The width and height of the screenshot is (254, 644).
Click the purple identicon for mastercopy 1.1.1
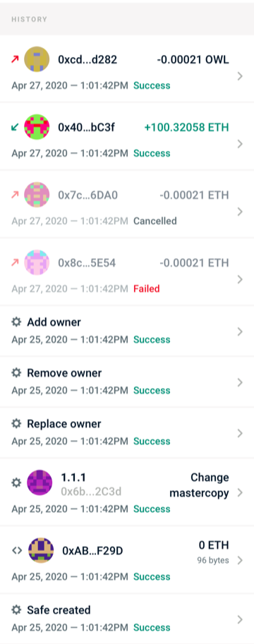40,482
